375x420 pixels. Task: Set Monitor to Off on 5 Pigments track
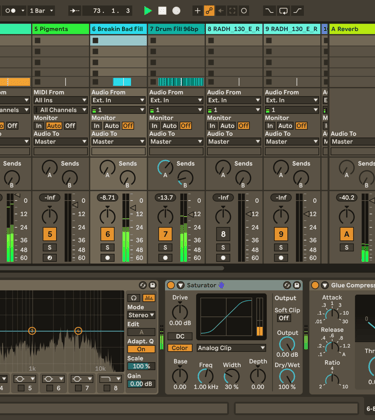point(70,126)
